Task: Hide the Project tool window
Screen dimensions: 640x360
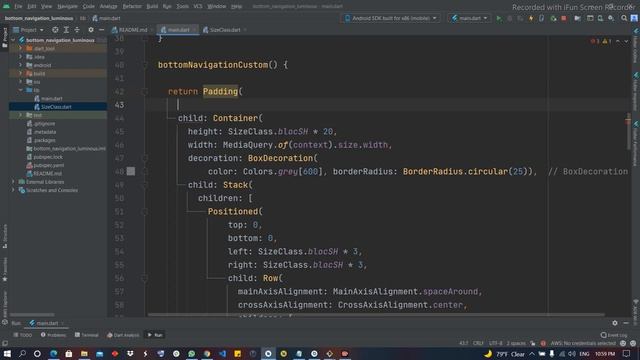Action: [101, 30]
